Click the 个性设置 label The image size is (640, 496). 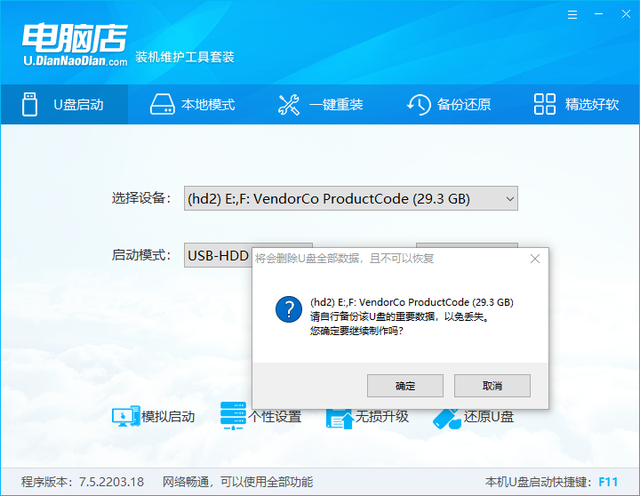click(x=274, y=417)
